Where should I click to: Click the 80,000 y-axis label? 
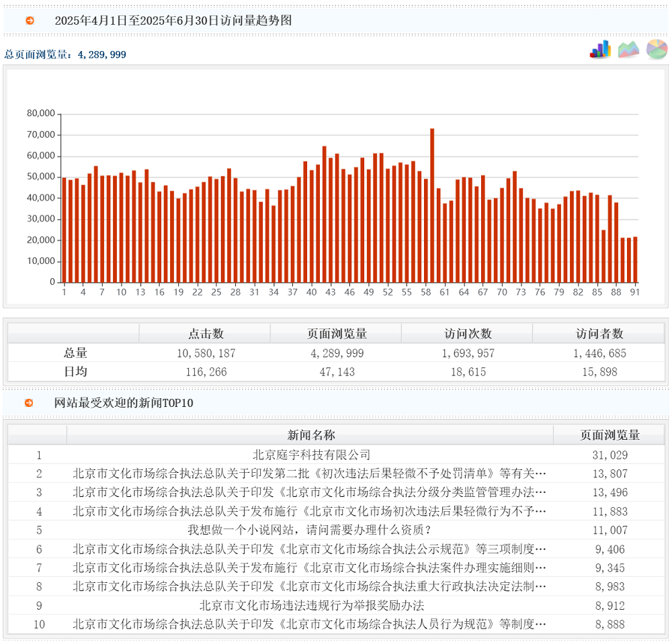click(41, 113)
